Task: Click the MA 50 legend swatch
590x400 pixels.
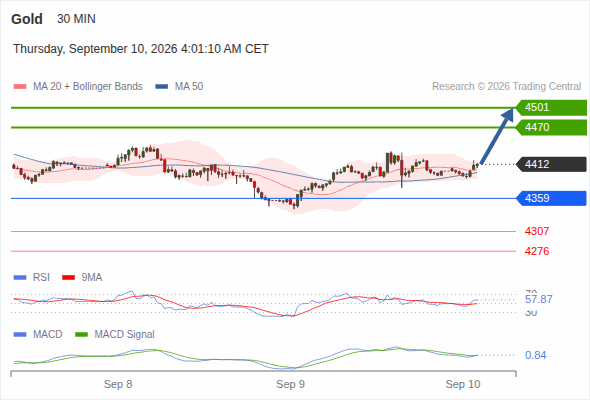Action: (162, 87)
